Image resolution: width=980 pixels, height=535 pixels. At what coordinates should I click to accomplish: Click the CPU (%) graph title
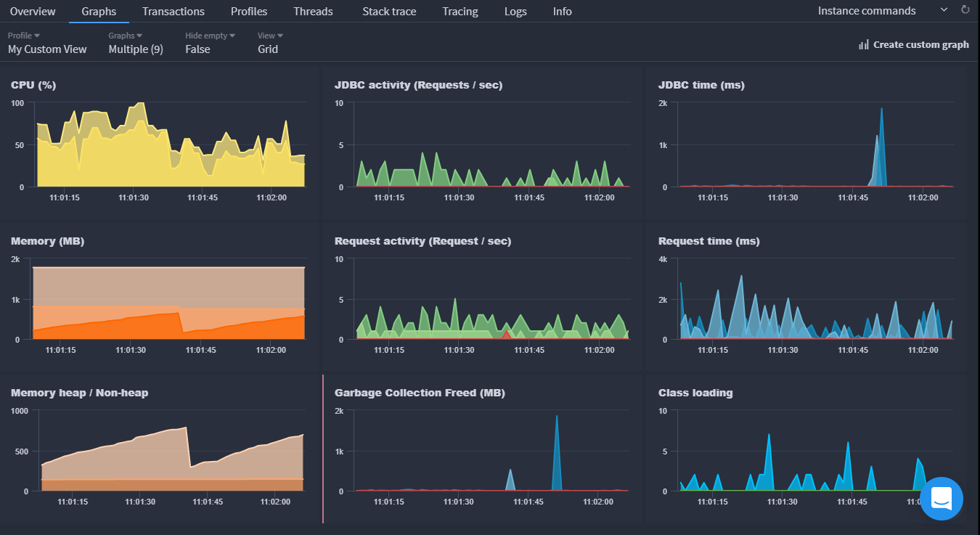pyautogui.click(x=33, y=85)
